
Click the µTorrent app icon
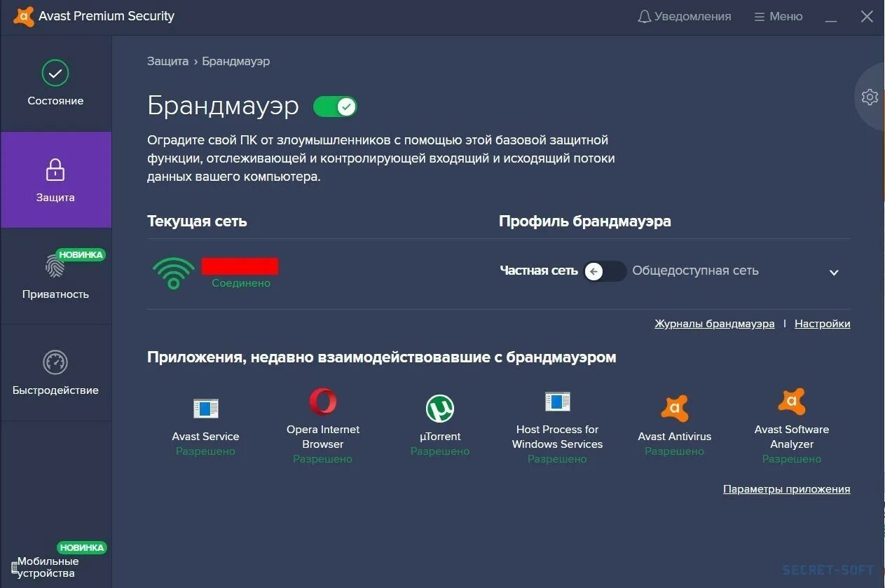coord(440,409)
